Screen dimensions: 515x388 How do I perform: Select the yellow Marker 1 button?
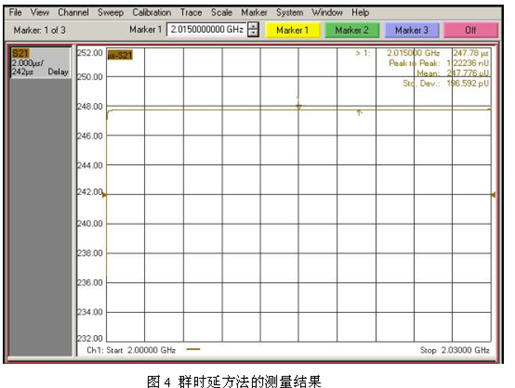tap(292, 30)
